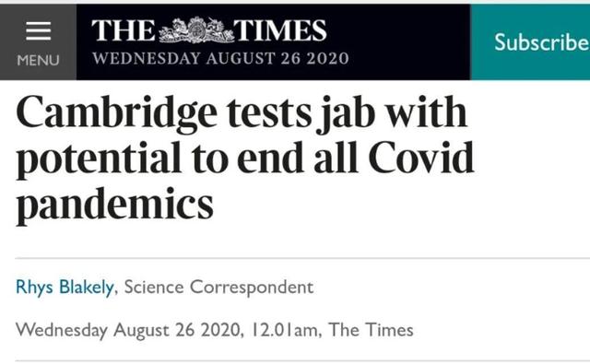Click the MENU label under the hamburger
The height and width of the screenshot is (364, 590).
(38, 60)
